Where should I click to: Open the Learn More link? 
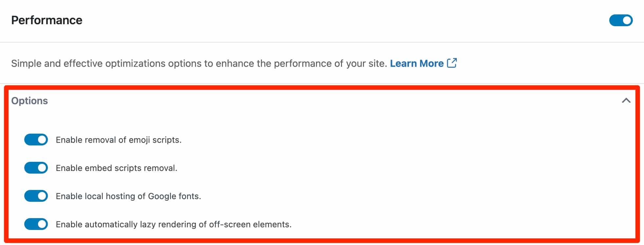[416, 63]
